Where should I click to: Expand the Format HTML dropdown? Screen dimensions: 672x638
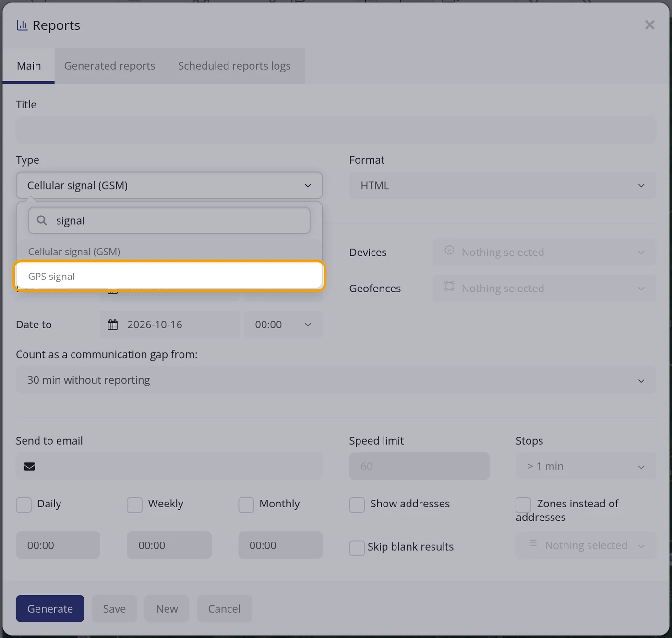502,185
